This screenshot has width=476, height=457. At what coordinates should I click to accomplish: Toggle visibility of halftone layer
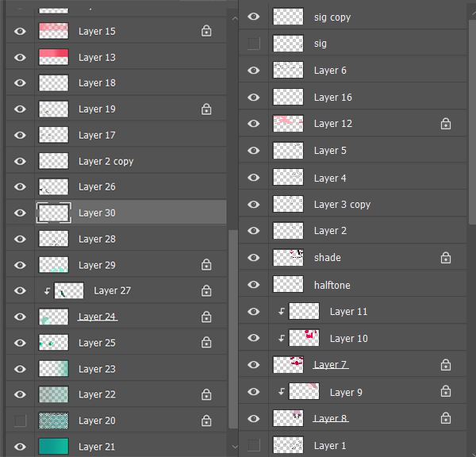tap(254, 285)
